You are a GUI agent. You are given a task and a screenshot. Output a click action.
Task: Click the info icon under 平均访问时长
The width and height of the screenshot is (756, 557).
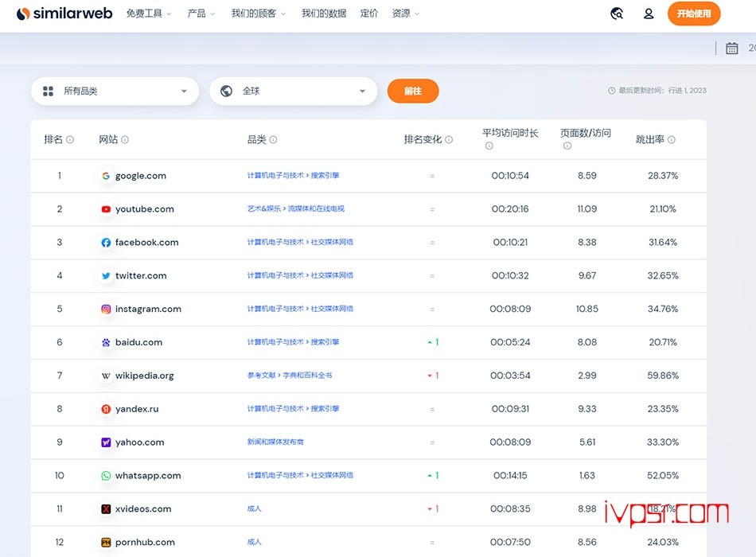point(489,146)
